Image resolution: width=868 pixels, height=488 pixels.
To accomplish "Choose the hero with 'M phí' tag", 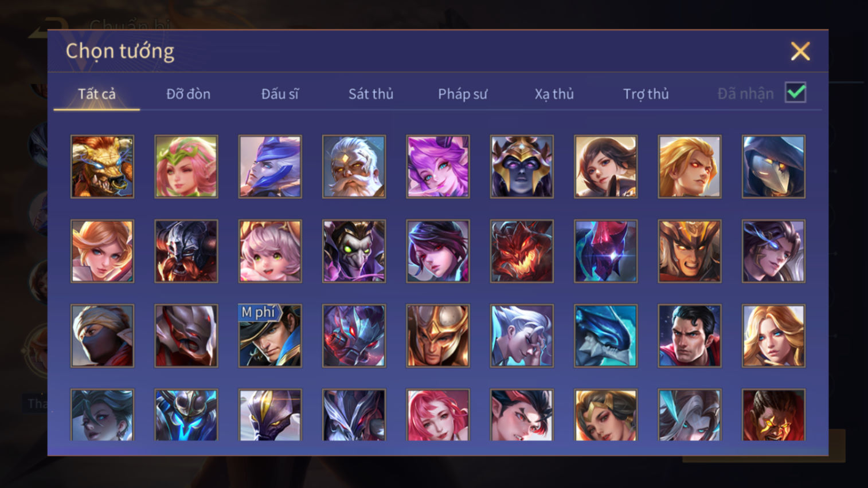I will click(270, 336).
